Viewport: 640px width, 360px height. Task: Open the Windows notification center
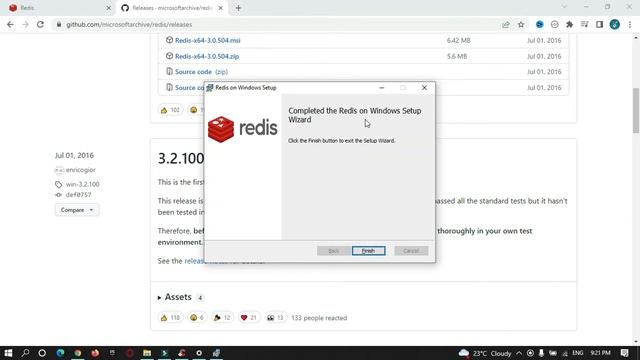pos(625,353)
